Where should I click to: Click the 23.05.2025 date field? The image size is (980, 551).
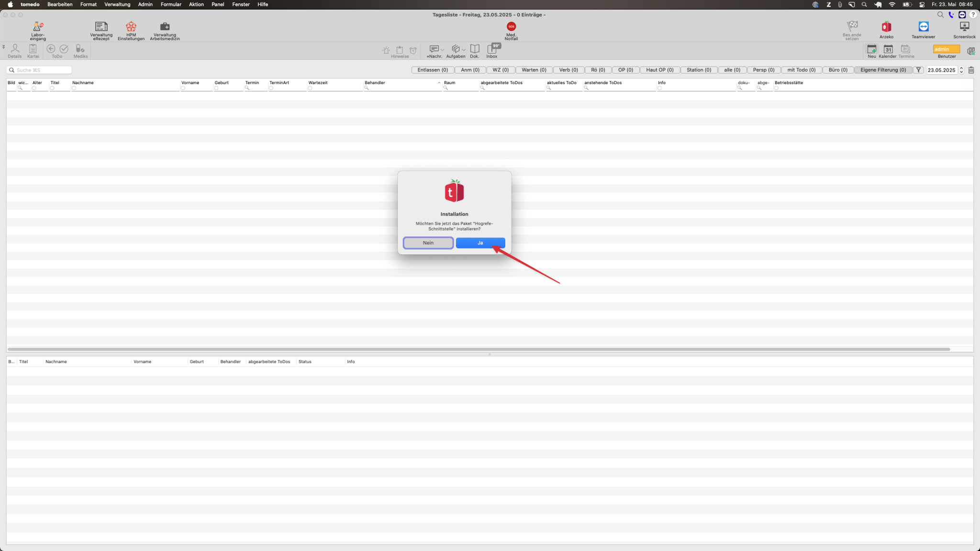(942, 70)
